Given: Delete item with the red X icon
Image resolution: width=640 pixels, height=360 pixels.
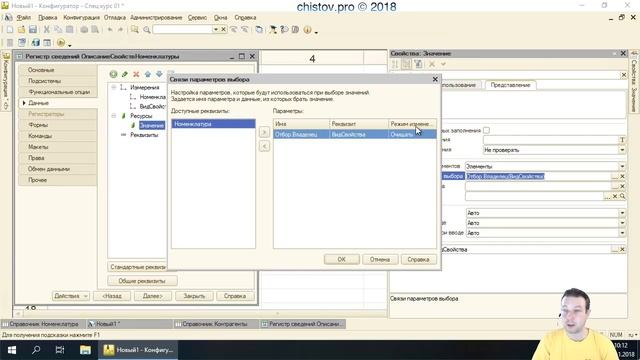Looking at the screenshot, I should click(136, 74).
